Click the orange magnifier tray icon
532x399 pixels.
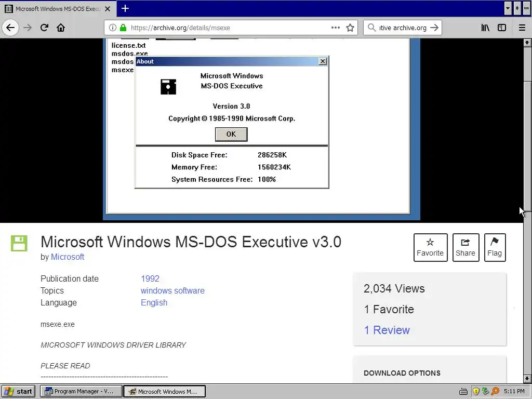[495, 391]
